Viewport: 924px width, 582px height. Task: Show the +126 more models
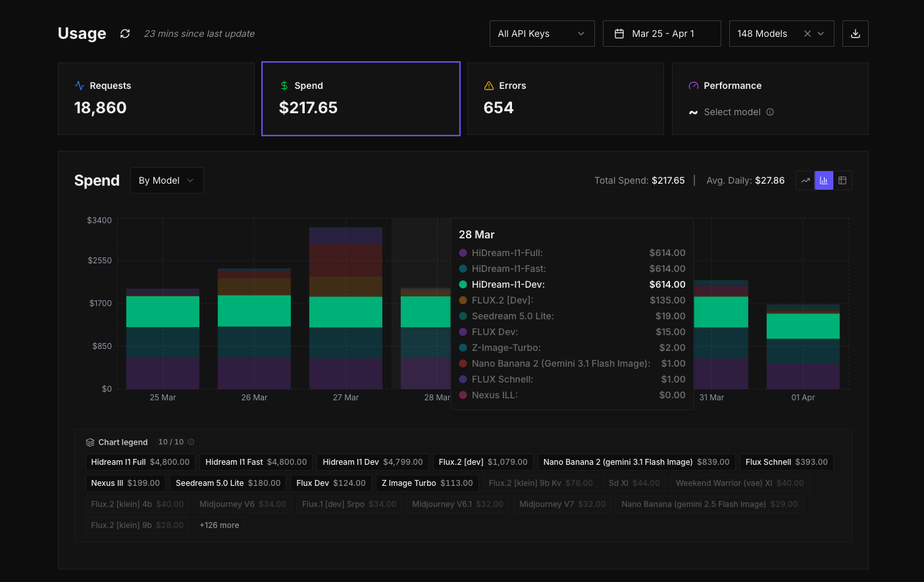point(219,525)
